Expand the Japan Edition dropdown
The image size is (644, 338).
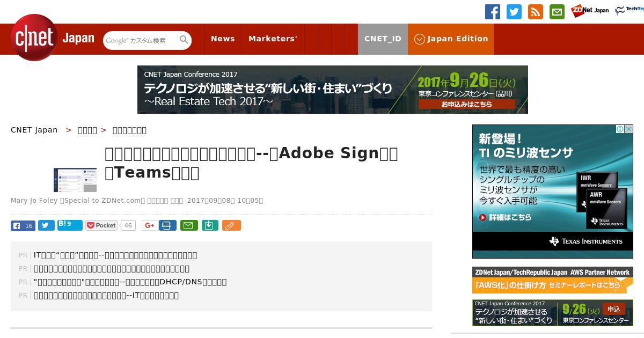pyautogui.click(x=451, y=39)
